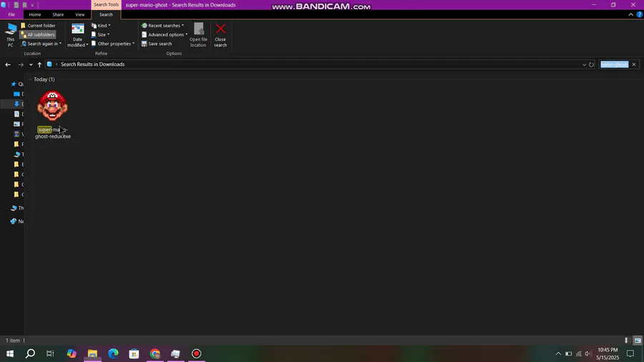Open Microsoft Store from the taskbar
The height and width of the screenshot is (362, 644).
pos(134,353)
